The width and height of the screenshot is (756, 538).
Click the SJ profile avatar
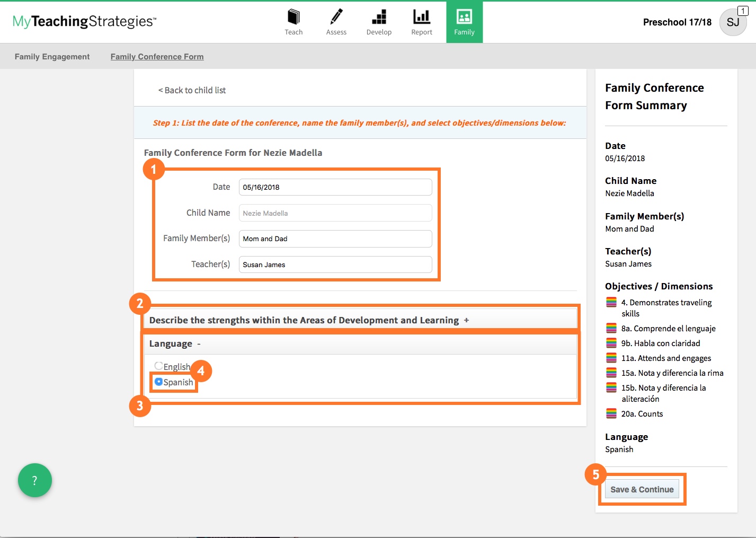coord(733,22)
